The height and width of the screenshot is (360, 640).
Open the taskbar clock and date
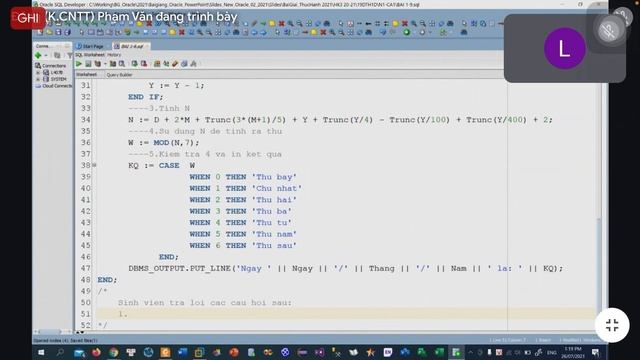click(x=573, y=352)
